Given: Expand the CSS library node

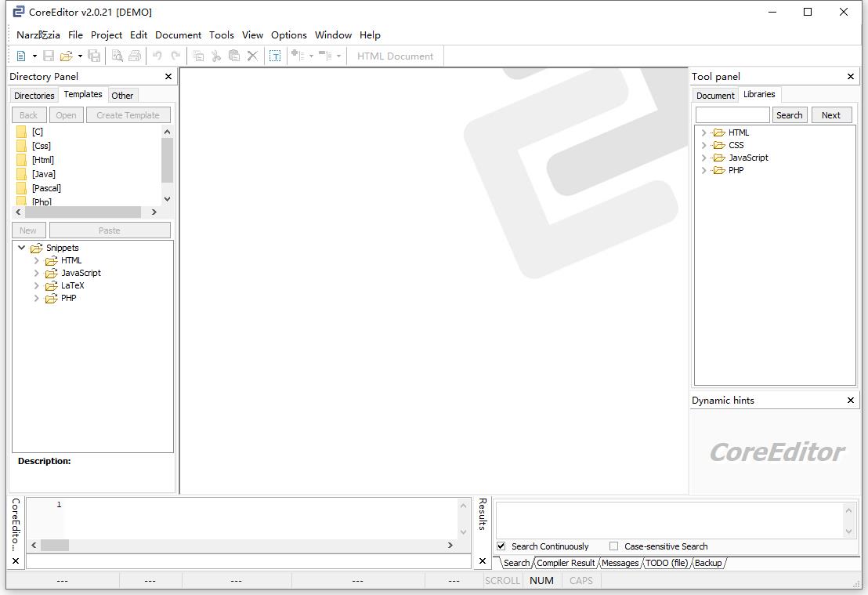Looking at the screenshot, I should coord(704,145).
